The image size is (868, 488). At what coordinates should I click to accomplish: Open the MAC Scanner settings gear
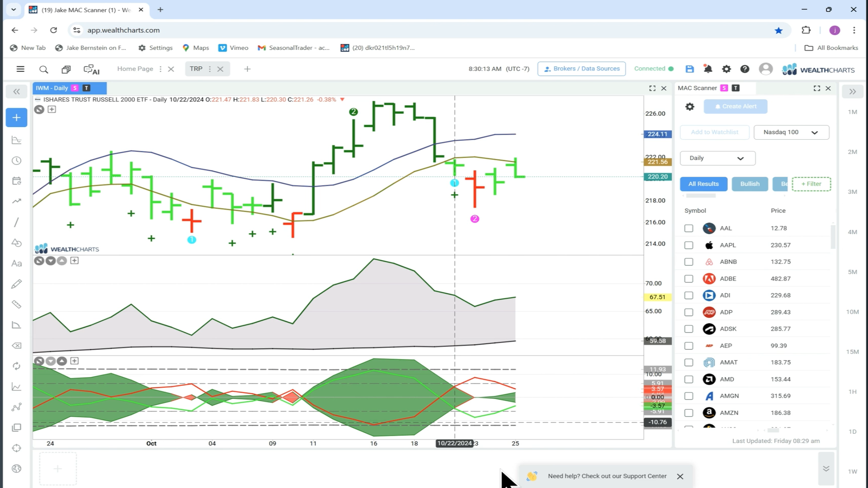click(x=689, y=107)
